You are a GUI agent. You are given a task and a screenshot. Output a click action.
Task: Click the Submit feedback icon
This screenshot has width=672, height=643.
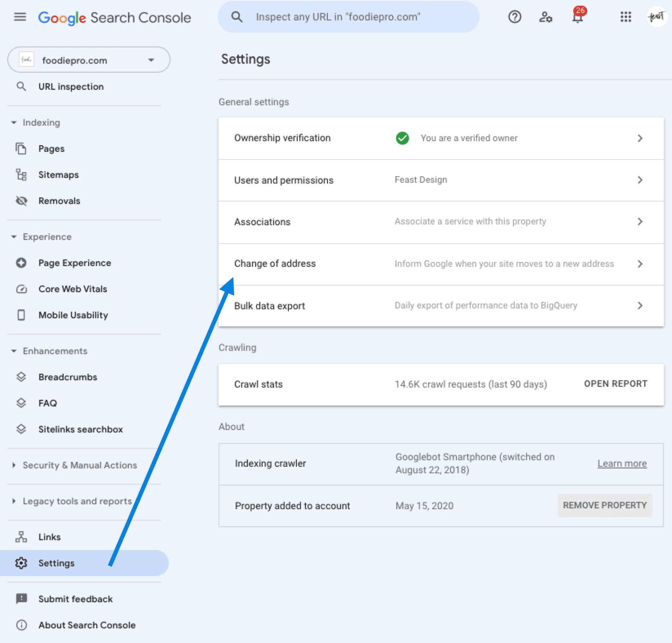21,599
